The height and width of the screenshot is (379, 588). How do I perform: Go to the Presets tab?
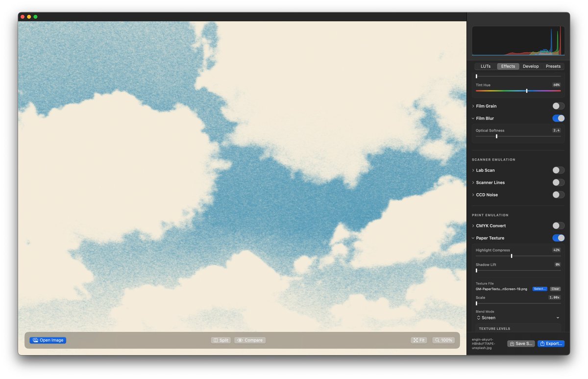pos(553,66)
